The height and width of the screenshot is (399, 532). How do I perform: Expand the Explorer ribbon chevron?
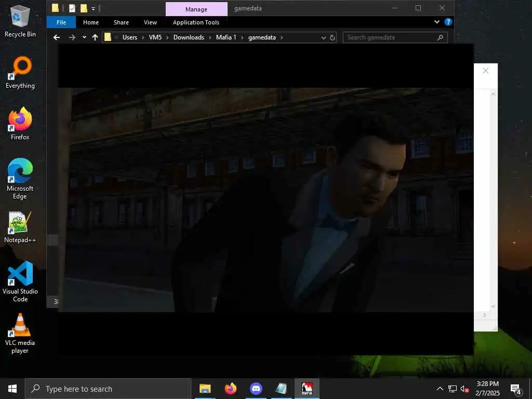(x=436, y=22)
